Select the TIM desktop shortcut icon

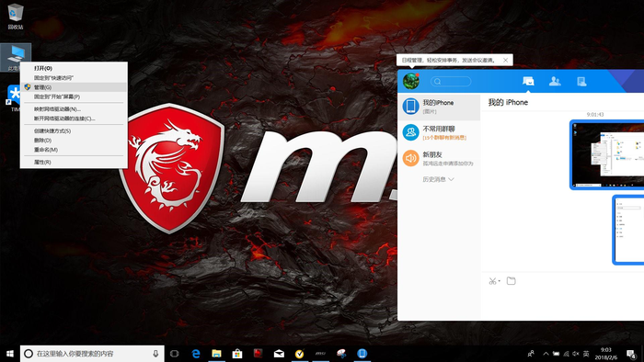tap(14, 98)
